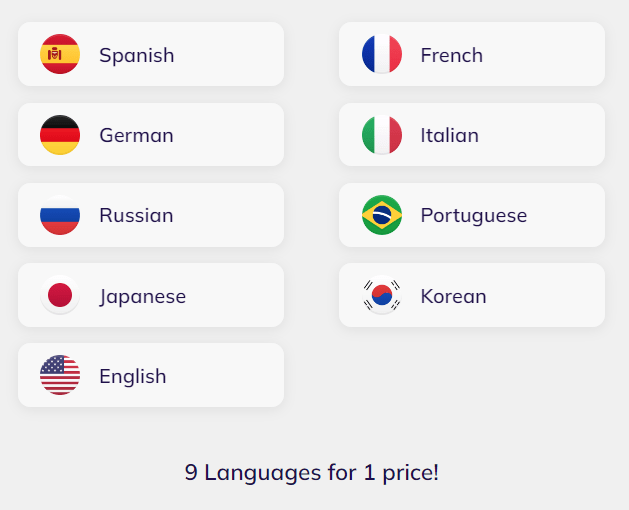
Task: Select the Brazilian flag icon
Action: [381, 215]
